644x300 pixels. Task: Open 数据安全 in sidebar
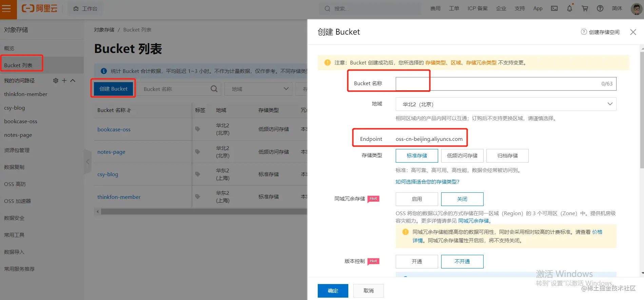coord(14,218)
